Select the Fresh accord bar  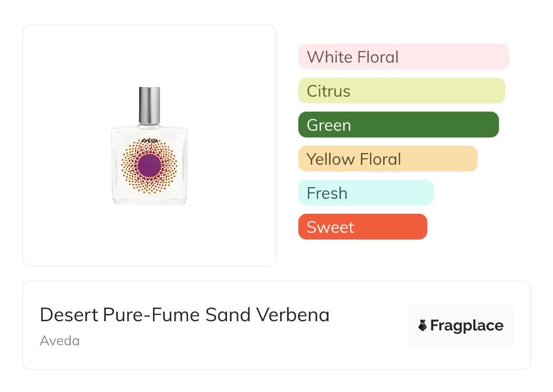click(x=365, y=193)
